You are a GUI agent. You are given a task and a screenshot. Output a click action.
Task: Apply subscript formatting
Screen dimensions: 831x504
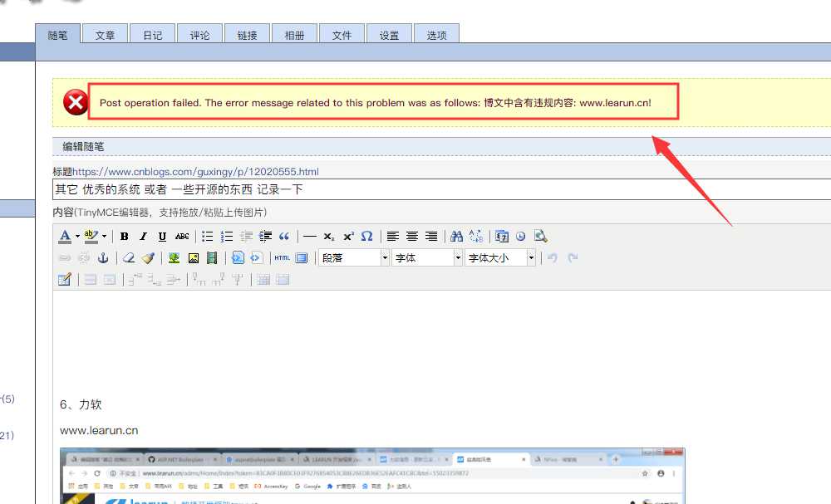pos(329,236)
